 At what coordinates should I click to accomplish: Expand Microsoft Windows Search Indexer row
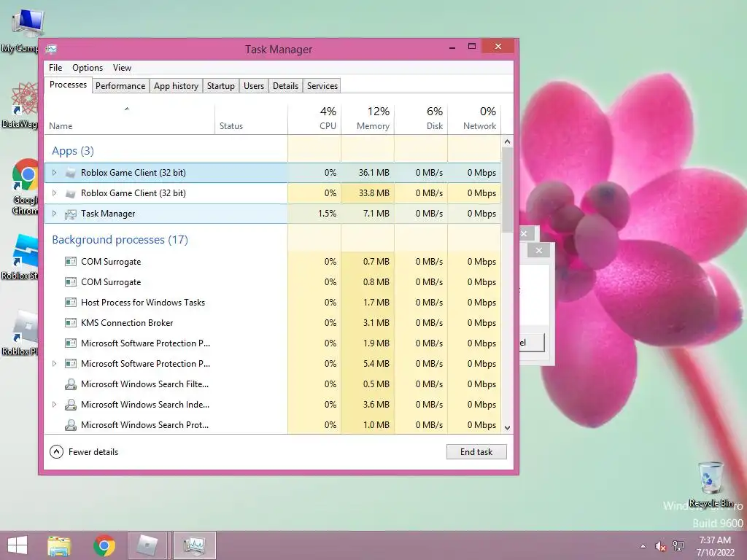click(x=54, y=404)
